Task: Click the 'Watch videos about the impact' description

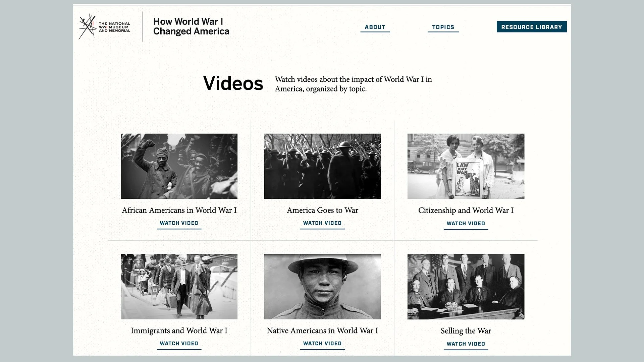Action: coord(354,84)
